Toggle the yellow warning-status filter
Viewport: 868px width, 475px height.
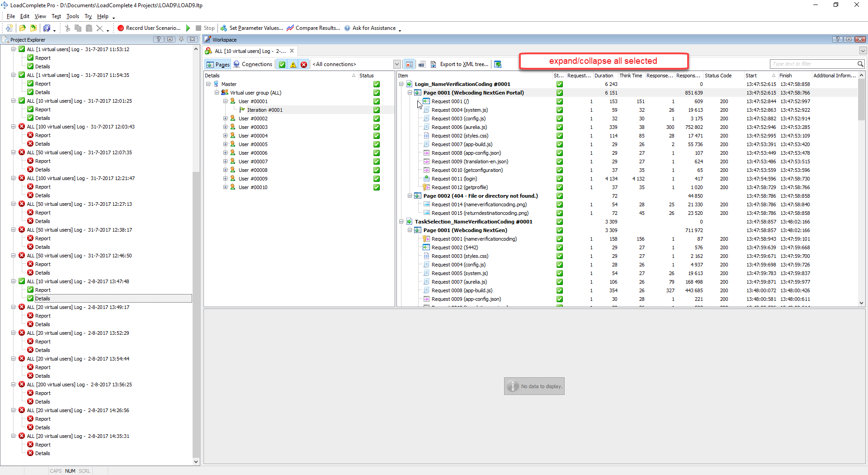point(293,64)
